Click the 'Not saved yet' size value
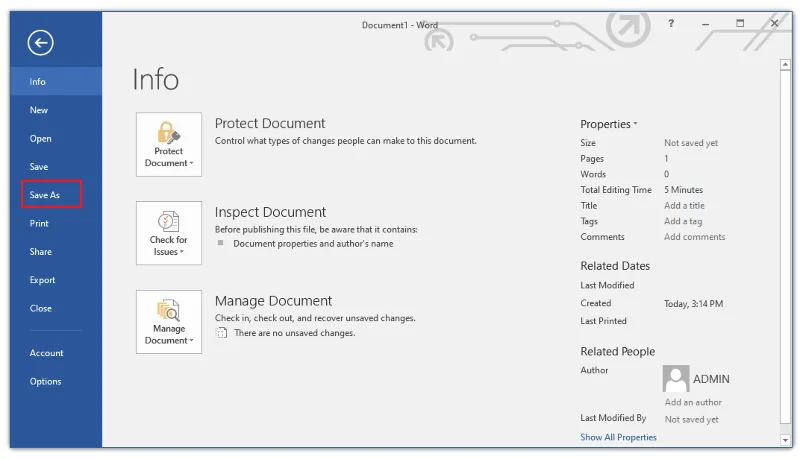The image size is (800, 459). coord(691,143)
